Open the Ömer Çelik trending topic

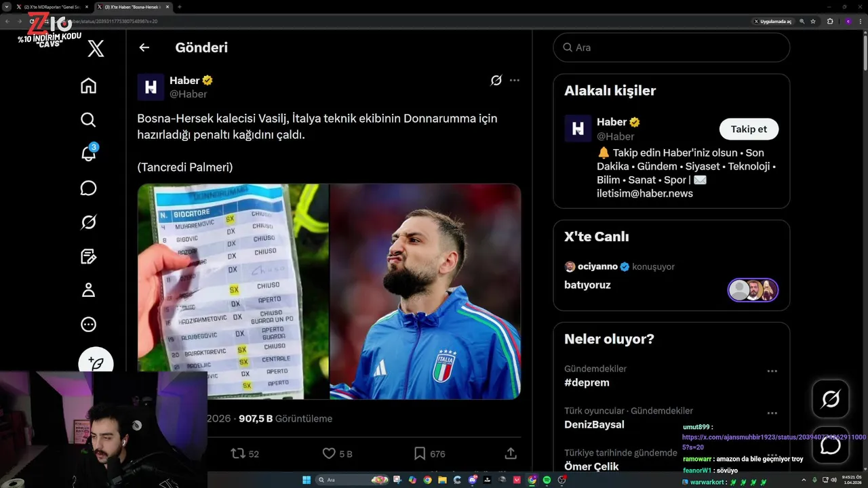click(591, 466)
